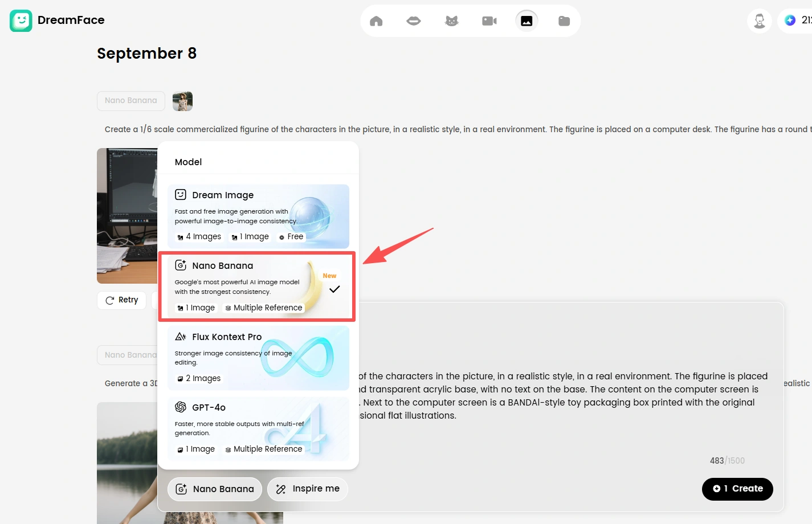The image size is (812, 524).
Task: Click the September 8 date heading
Action: [x=147, y=54]
